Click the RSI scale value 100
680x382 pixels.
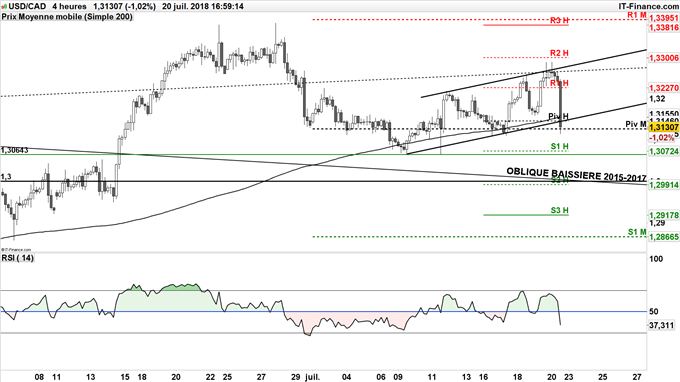point(657,259)
